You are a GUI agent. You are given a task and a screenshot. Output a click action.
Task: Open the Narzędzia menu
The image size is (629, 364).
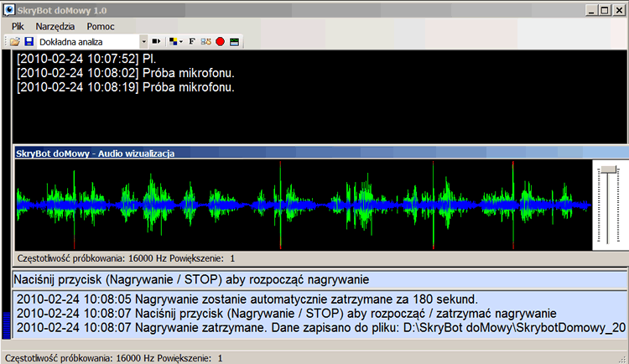pyautogui.click(x=55, y=27)
